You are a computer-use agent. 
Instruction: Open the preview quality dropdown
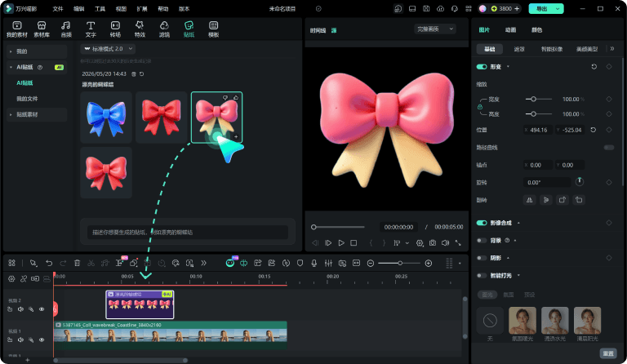click(x=434, y=29)
